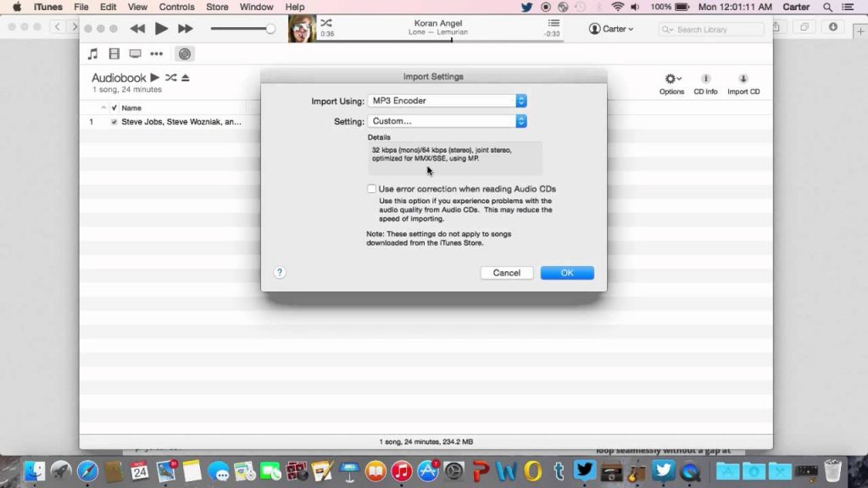
Task: Open the Up Next queue list icon
Action: [x=554, y=24]
